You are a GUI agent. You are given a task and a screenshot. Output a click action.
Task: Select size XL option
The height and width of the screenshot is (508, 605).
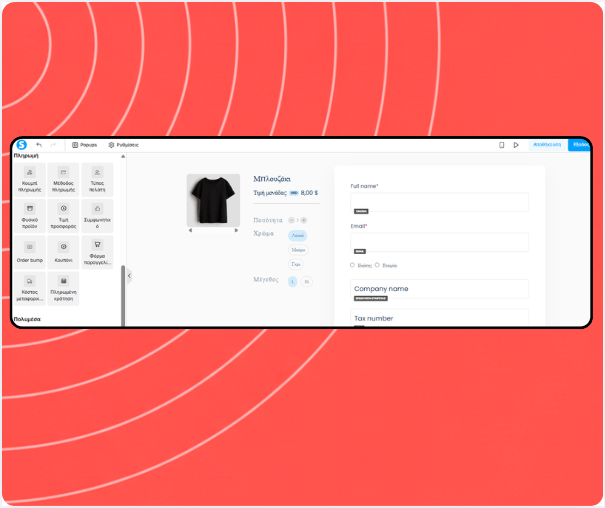(x=307, y=282)
